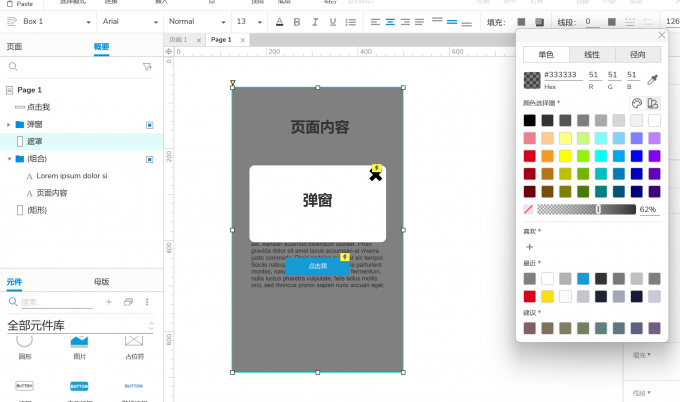
Task: Collapse the 建议 suggested colors section
Action: pos(532,312)
